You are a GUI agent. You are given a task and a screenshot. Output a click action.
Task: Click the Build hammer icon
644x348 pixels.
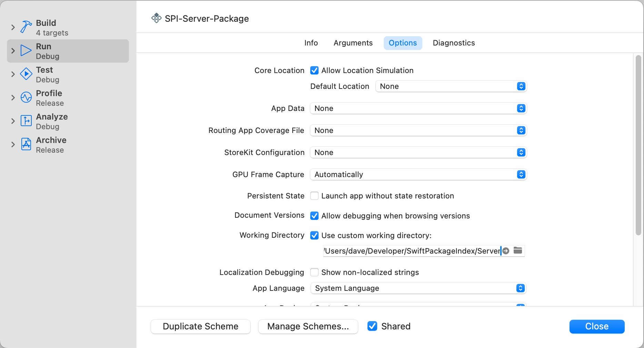[x=26, y=27]
